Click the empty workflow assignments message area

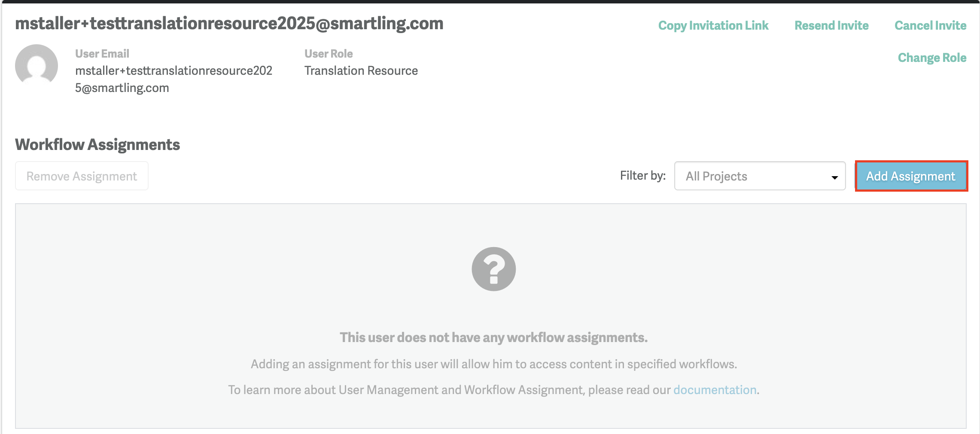coord(493,338)
